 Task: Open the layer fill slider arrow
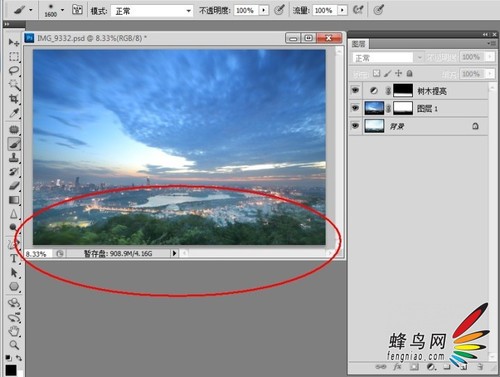[490, 73]
